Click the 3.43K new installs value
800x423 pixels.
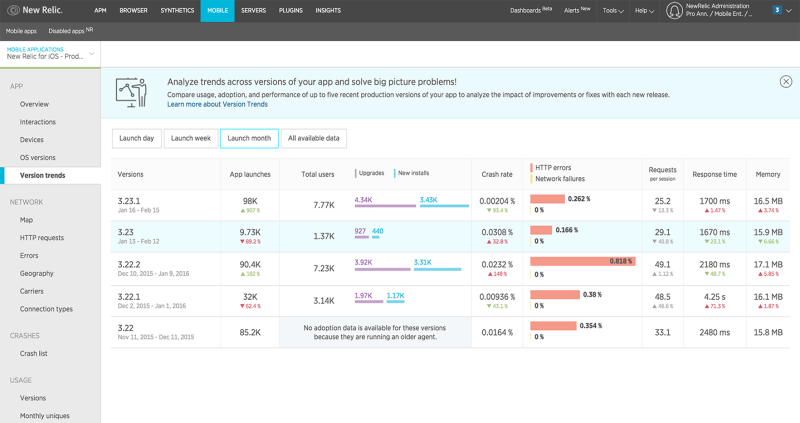[429, 200]
